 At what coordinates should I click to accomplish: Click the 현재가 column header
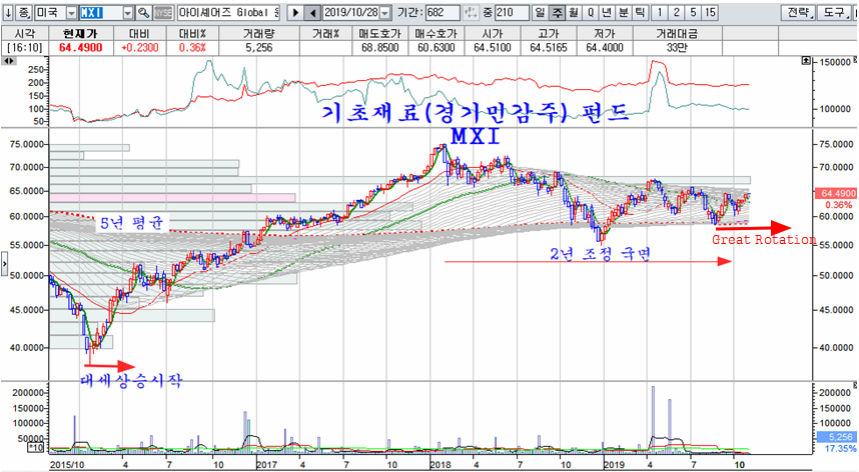pos(81,34)
